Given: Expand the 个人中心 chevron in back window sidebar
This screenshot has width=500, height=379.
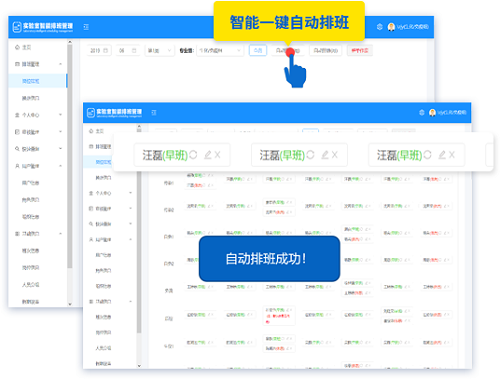Looking at the screenshot, I should click(60, 115).
